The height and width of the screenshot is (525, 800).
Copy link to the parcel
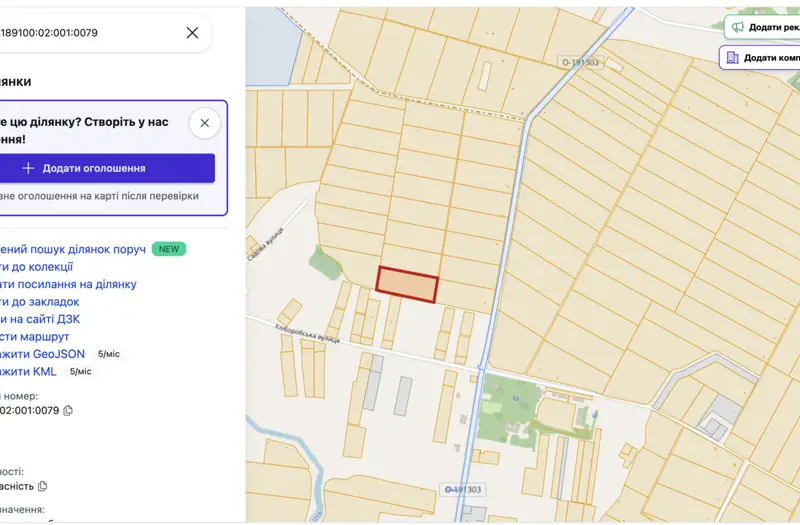(x=68, y=284)
